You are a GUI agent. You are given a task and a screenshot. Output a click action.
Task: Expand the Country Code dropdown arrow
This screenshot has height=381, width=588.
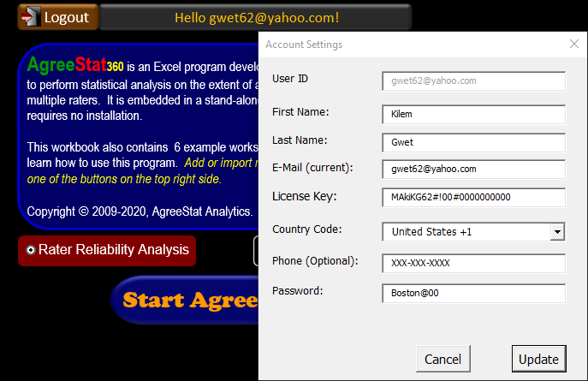pos(558,232)
